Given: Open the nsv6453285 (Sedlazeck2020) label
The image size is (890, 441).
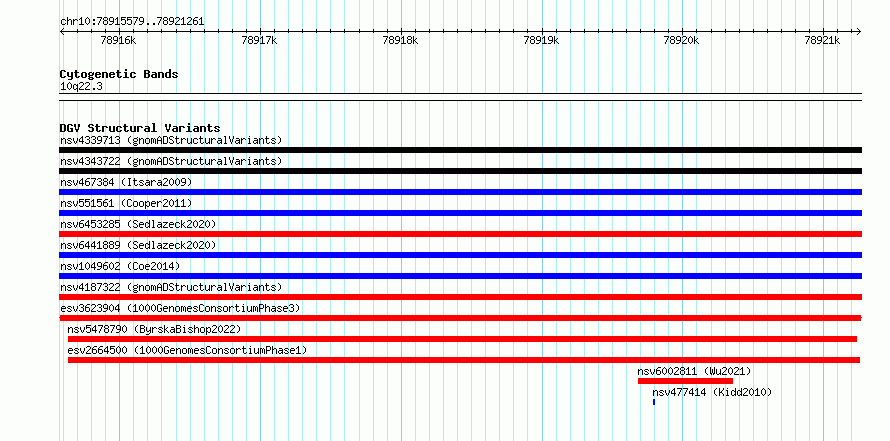Looking at the screenshot, I should (x=138, y=224).
